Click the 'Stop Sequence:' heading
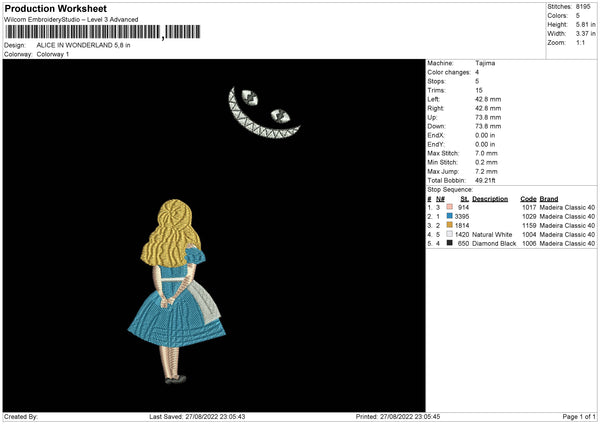Viewport: 600px width, 424px height. (x=450, y=189)
